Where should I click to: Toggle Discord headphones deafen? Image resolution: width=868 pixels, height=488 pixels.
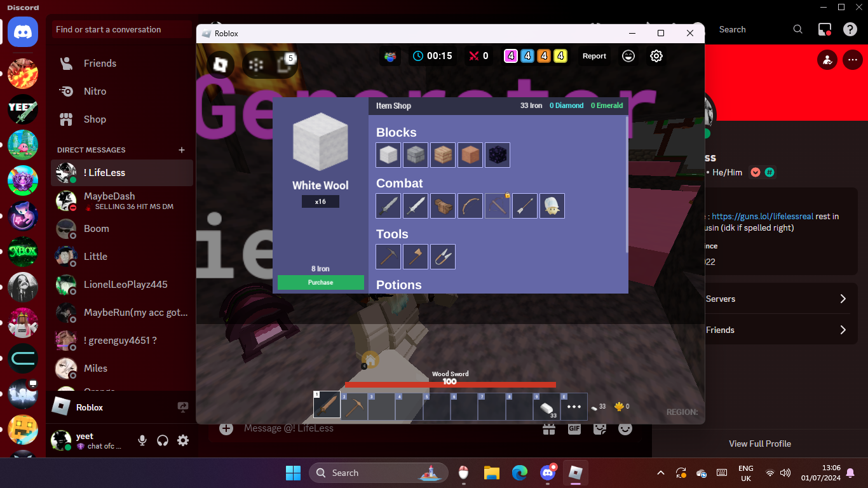tap(163, 440)
